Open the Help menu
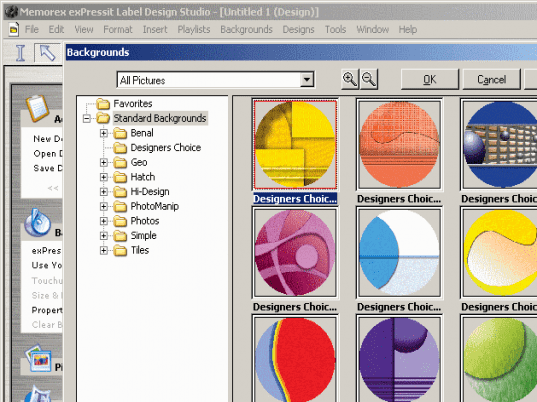537x402 pixels. [408, 29]
